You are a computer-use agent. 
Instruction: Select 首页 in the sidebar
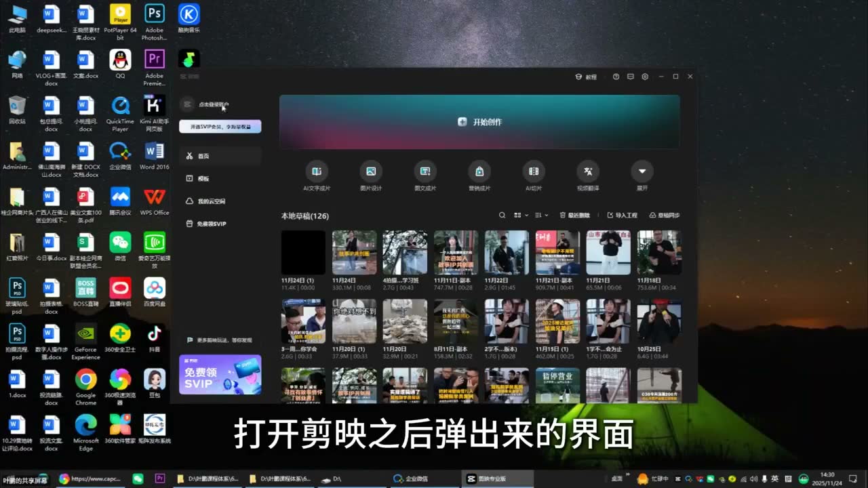tap(220, 156)
